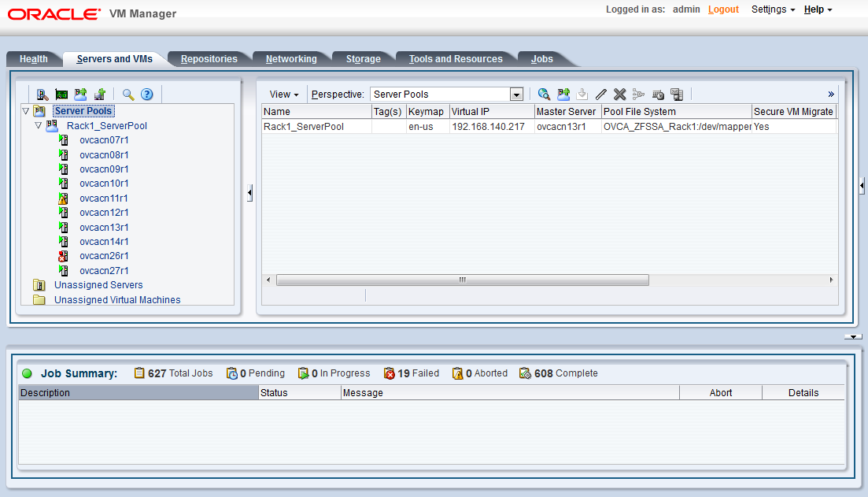Click the red error icon beside ovcacn26r1
Screen dimensions: 868x497
pos(63,256)
